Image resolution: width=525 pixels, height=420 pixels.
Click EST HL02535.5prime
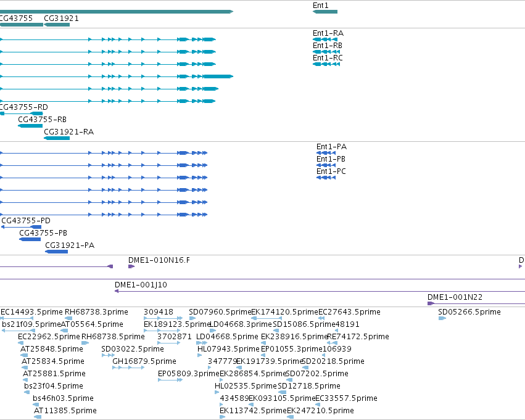[246, 386]
